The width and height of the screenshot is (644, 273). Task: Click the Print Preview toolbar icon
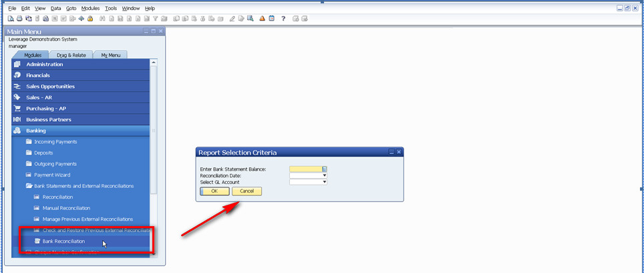pyautogui.click(x=11, y=18)
